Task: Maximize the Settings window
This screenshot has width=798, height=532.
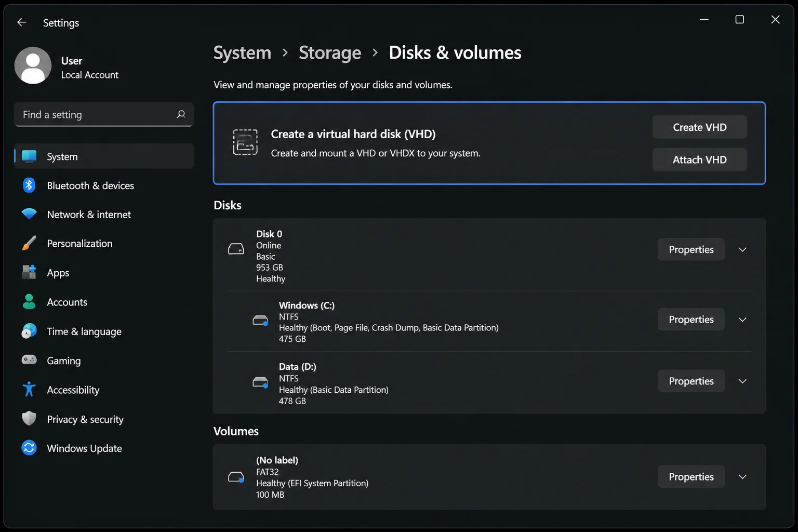Action: click(x=740, y=19)
